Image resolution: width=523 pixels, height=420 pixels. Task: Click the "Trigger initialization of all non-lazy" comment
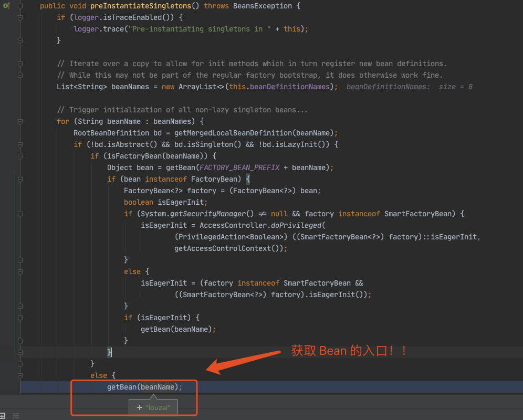(x=182, y=110)
